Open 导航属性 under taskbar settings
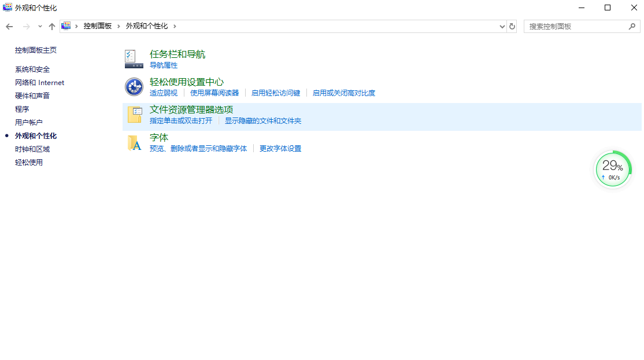This screenshot has height=360, width=644. click(x=164, y=65)
